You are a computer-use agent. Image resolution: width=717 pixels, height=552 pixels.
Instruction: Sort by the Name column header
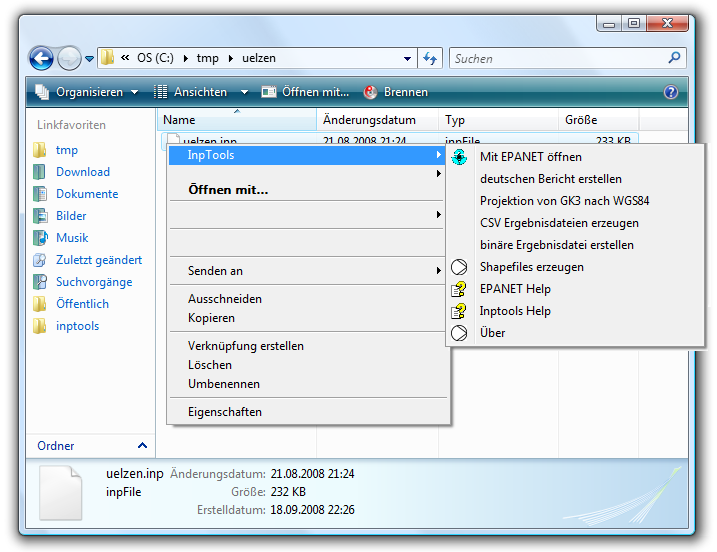(237, 120)
